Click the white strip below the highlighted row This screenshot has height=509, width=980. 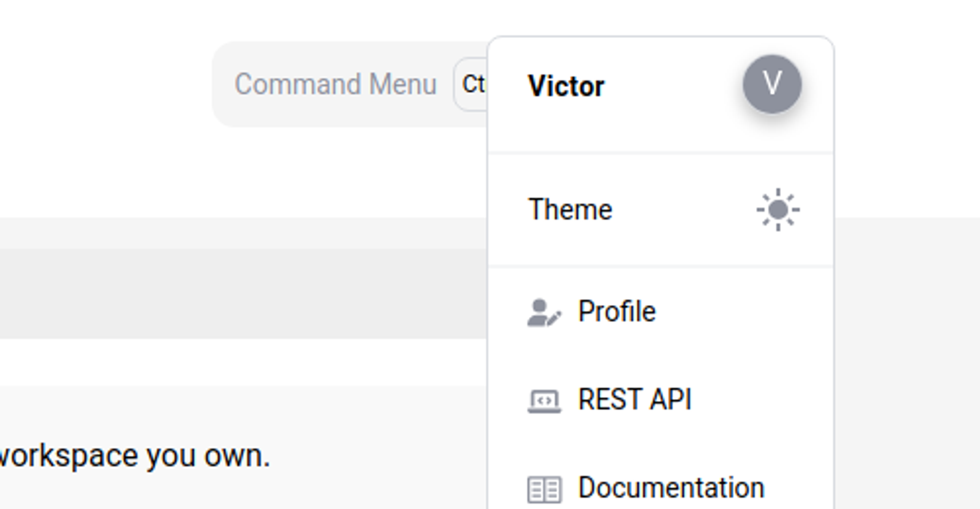244,362
